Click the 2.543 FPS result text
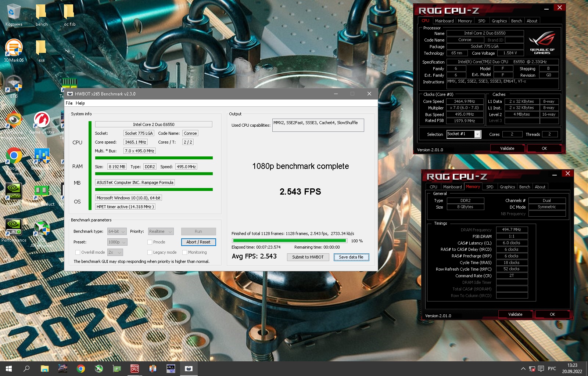 [x=300, y=192]
